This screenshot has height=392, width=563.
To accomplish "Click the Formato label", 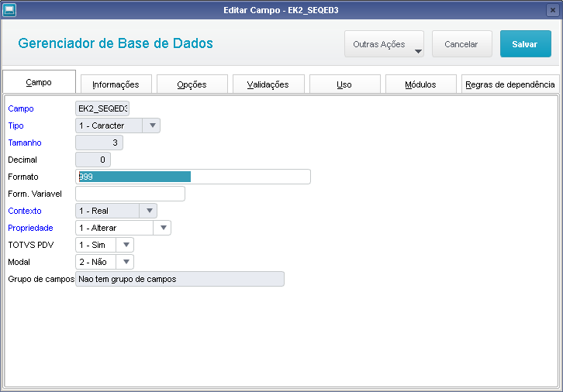I will 23,177.
